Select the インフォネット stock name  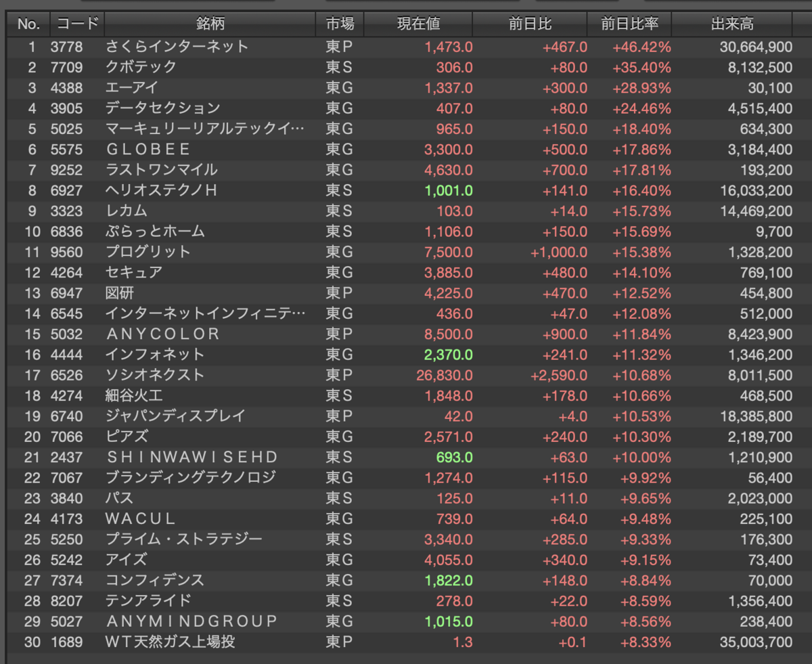pyautogui.click(x=155, y=354)
